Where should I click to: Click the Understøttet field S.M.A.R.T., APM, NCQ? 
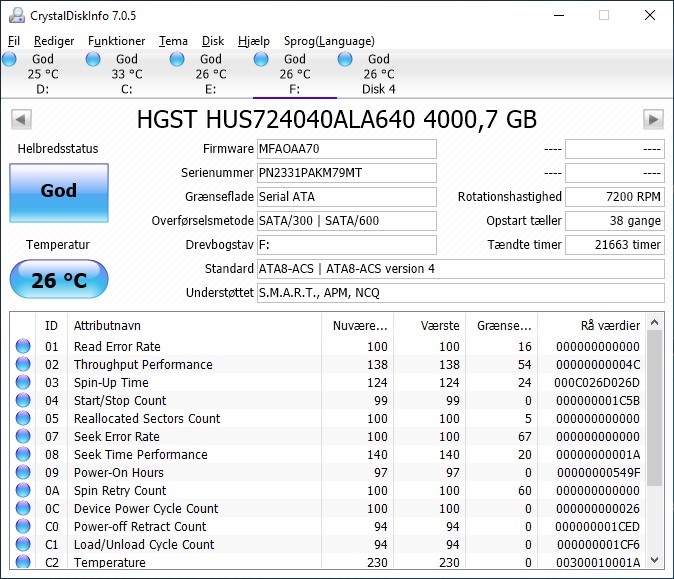[x=461, y=293]
